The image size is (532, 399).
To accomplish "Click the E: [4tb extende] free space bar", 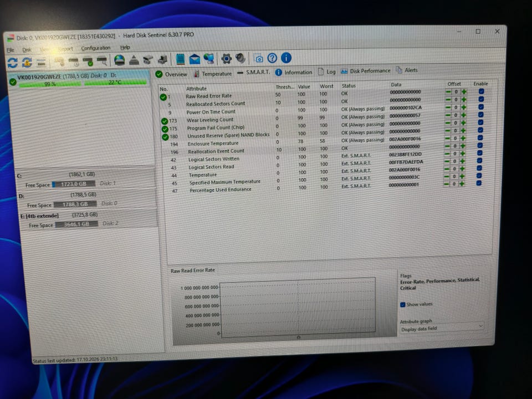I will pyautogui.click(x=76, y=224).
